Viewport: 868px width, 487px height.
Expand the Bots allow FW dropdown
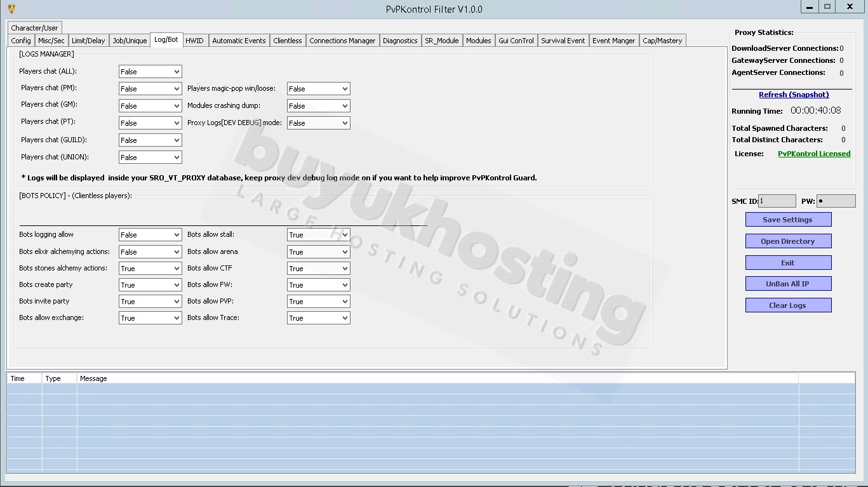[x=318, y=285]
